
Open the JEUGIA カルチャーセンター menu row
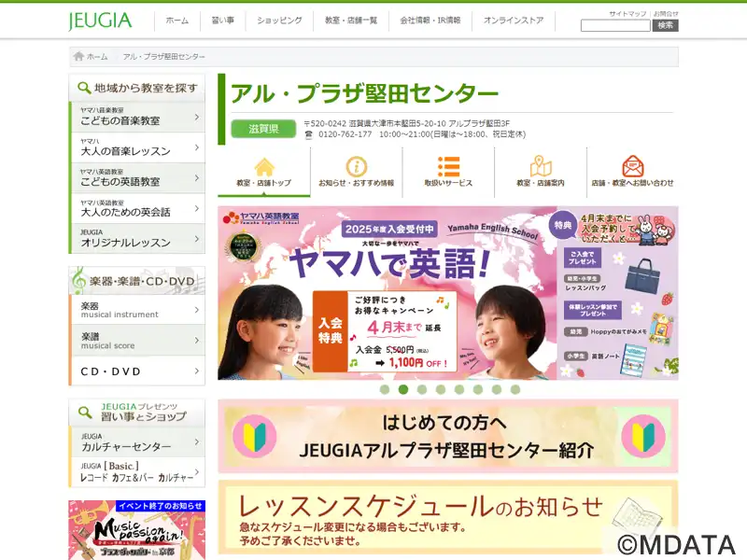pos(137,441)
